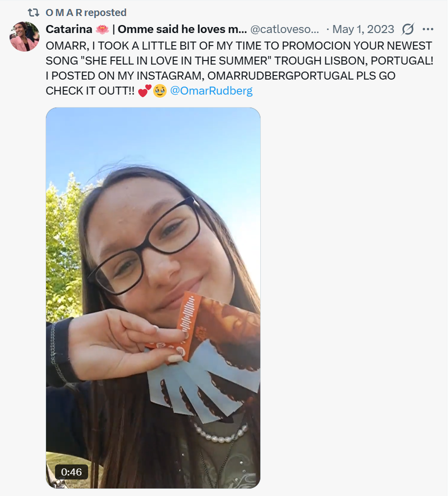Click the 0:46 video duration badge

[x=72, y=472]
